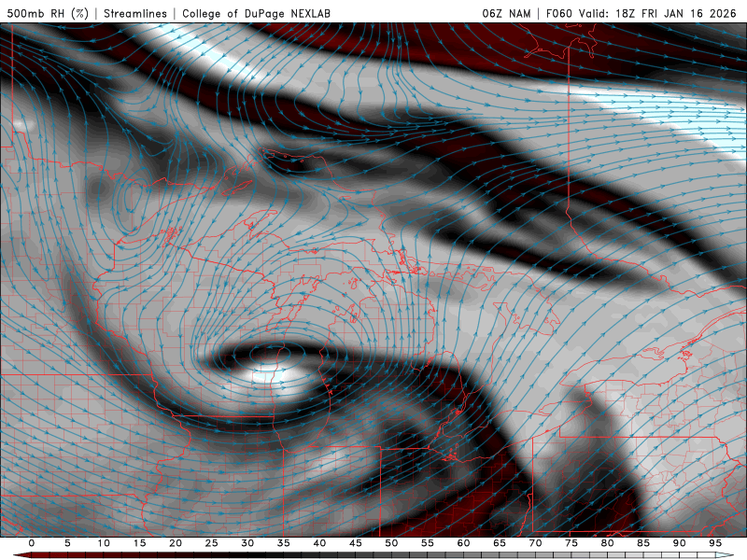Click the colorbar label "90"
Image resolution: width=747 pixels, height=560 pixels.
pyautogui.click(x=680, y=543)
